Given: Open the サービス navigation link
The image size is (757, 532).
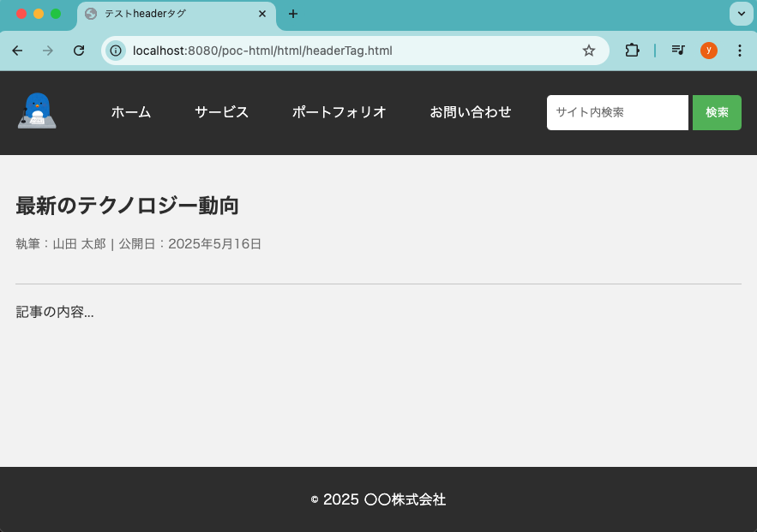Looking at the screenshot, I should (221, 112).
